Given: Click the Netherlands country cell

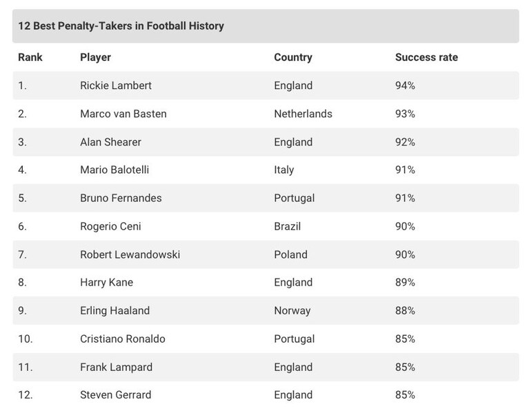Looking at the screenshot, I should [x=303, y=114].
